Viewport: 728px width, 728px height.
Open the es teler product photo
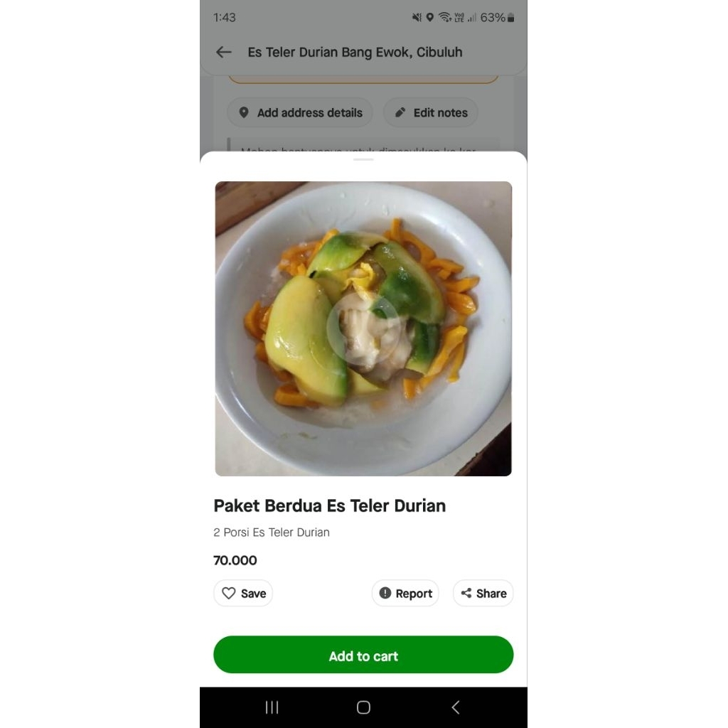(x=363, y=328)
